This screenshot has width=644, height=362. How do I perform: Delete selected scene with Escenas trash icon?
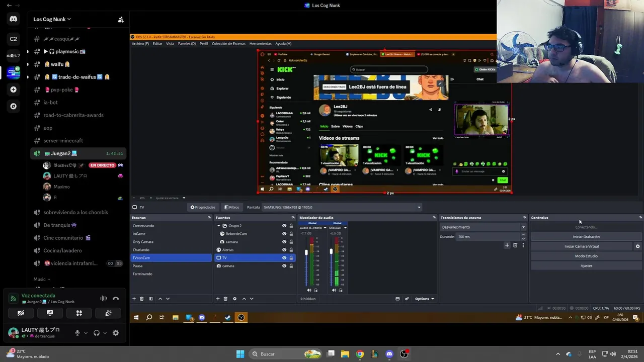coord(141,299)
